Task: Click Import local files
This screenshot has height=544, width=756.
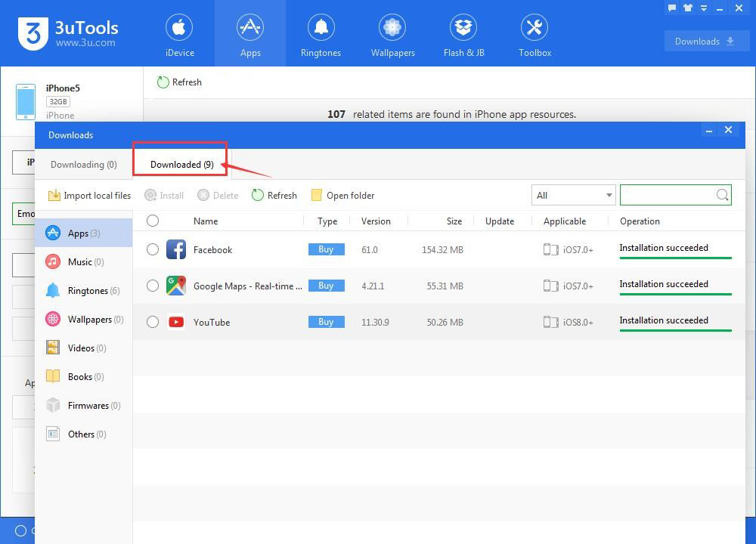Action: click(x=89, y=196)
